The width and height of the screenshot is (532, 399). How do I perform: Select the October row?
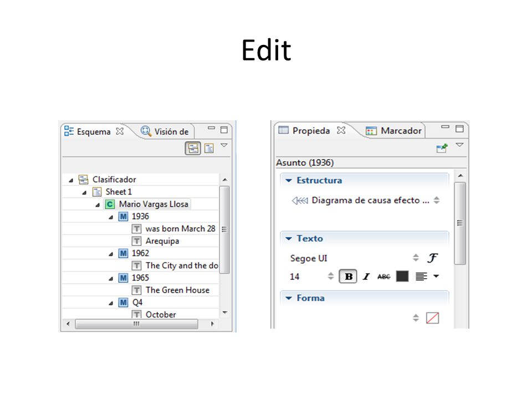[x=161, y=315]
